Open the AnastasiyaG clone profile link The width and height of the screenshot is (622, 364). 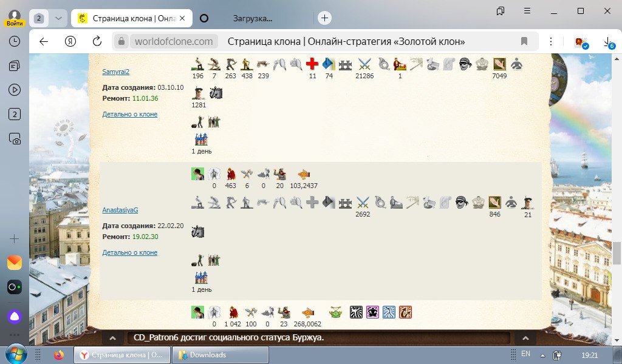120,210
